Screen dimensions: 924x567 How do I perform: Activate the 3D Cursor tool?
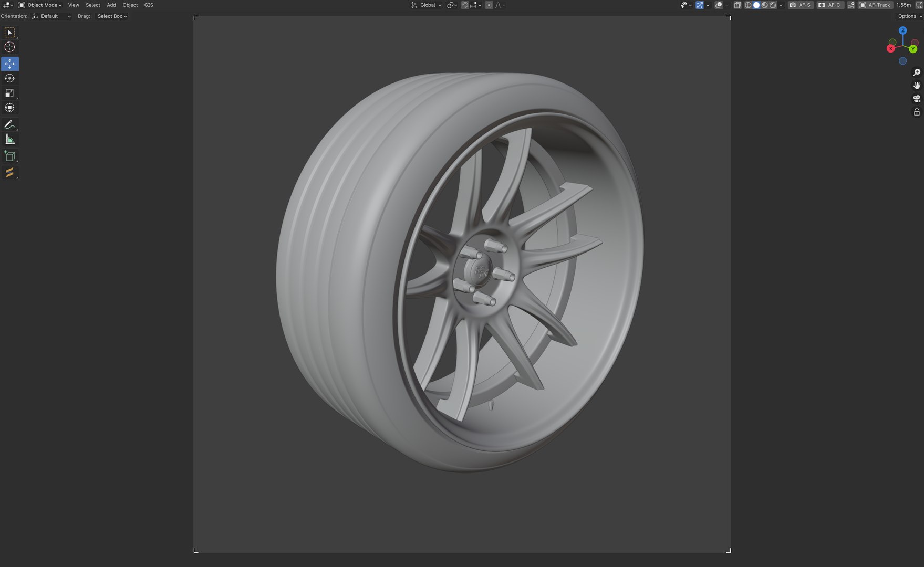click(9, 47)
